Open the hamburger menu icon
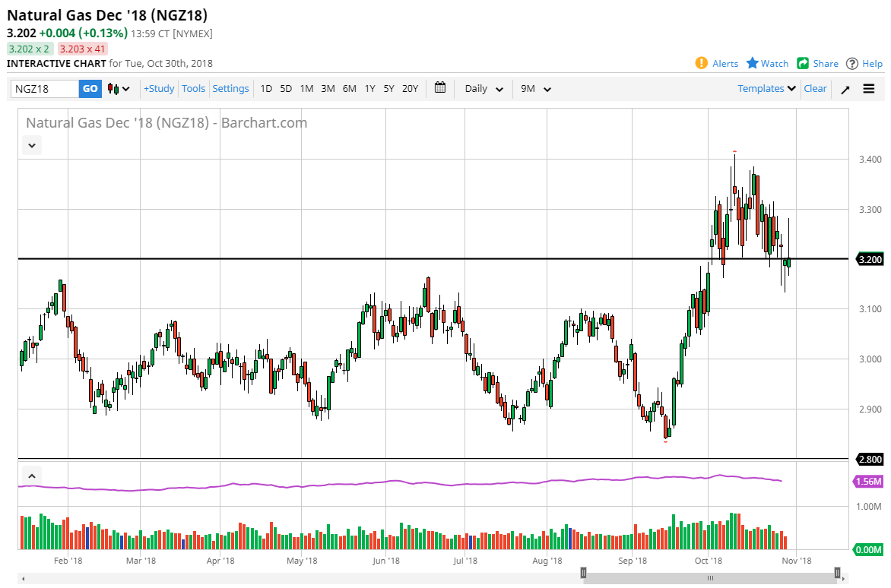The width and height of the screenshot is (891, 588). 869,89
